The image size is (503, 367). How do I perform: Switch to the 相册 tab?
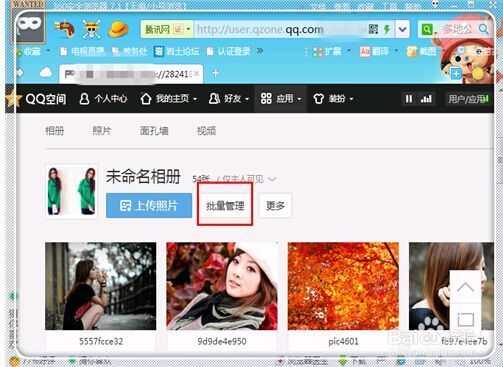coord(55,131)
